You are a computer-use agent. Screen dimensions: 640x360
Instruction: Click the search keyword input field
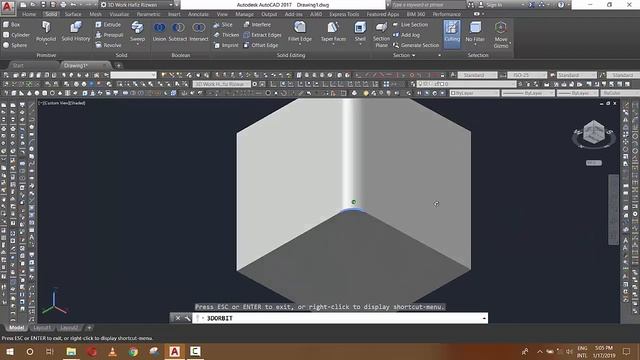tap(428, 5)
